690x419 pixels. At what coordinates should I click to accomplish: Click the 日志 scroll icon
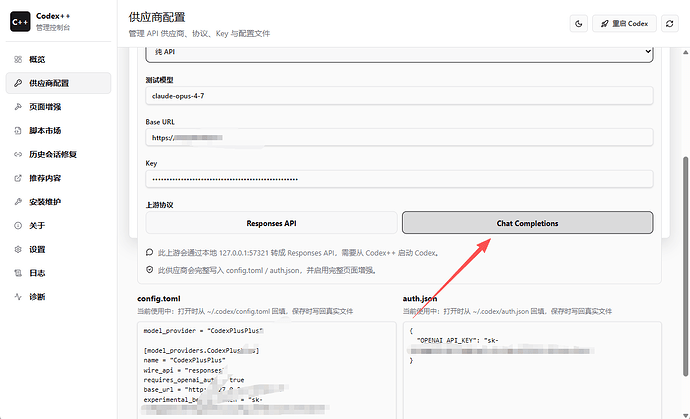(x=18, y=273)
